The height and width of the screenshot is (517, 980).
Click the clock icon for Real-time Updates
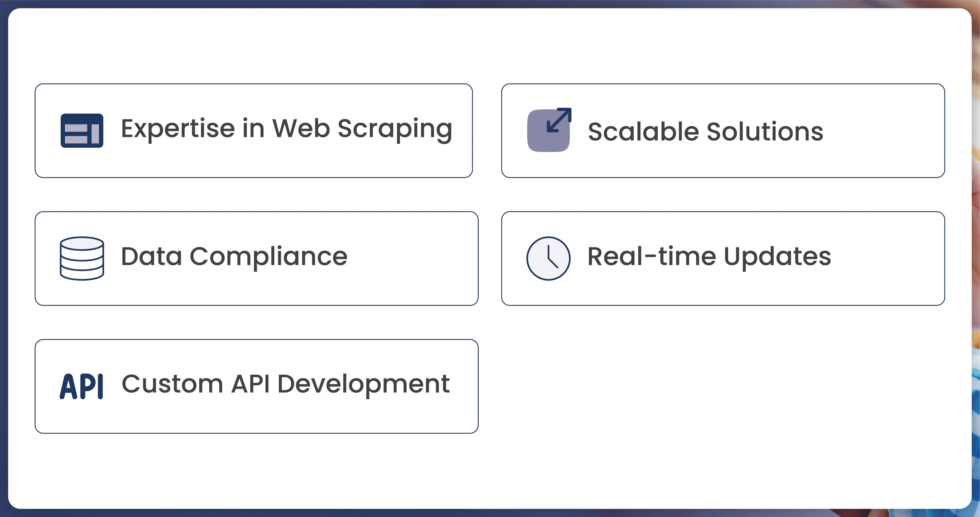pyautogui.click(x=548, y=258)
